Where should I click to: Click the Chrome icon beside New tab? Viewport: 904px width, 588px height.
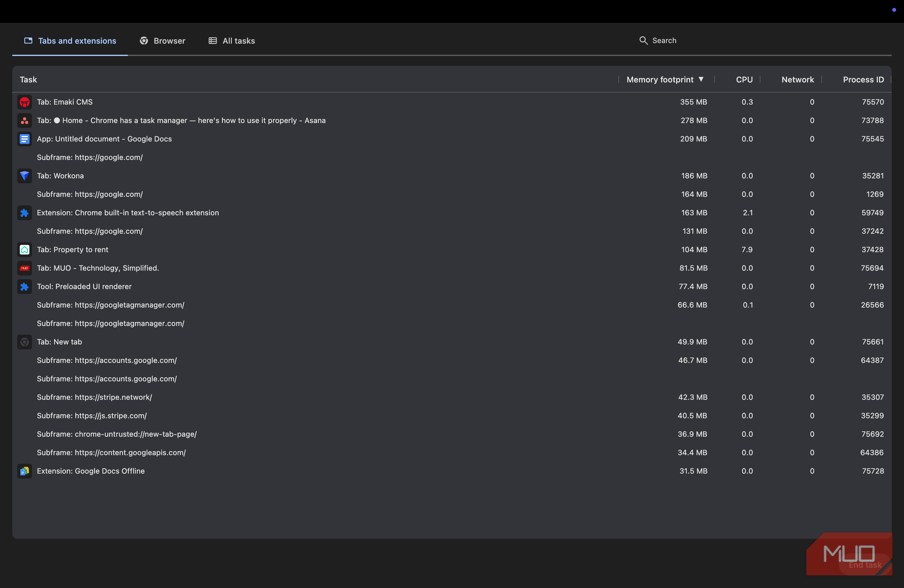[25, 342]
